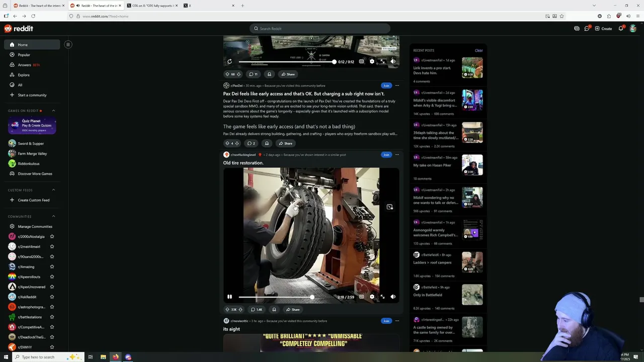This screenshot has width=644, height=362.
Task: Open a new browser tab
Action: (243, 6)
